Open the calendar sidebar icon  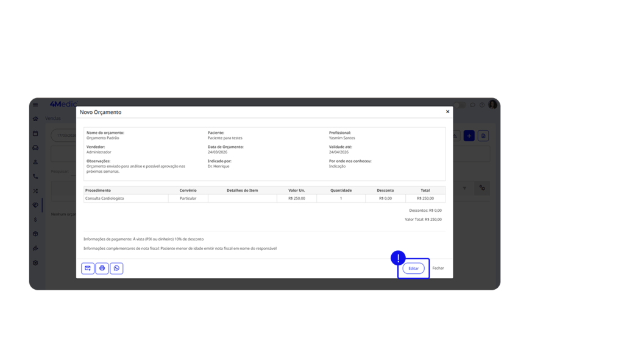[35, 133]
